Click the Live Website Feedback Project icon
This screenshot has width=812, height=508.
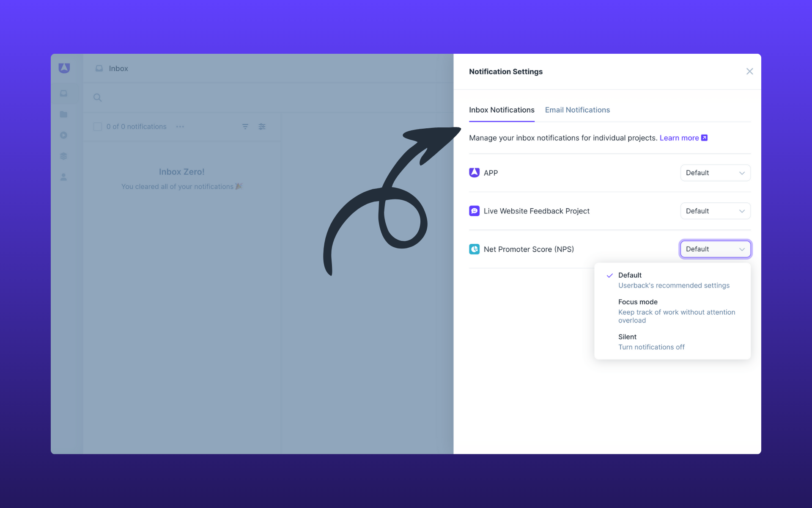click(x=474, y=211)
